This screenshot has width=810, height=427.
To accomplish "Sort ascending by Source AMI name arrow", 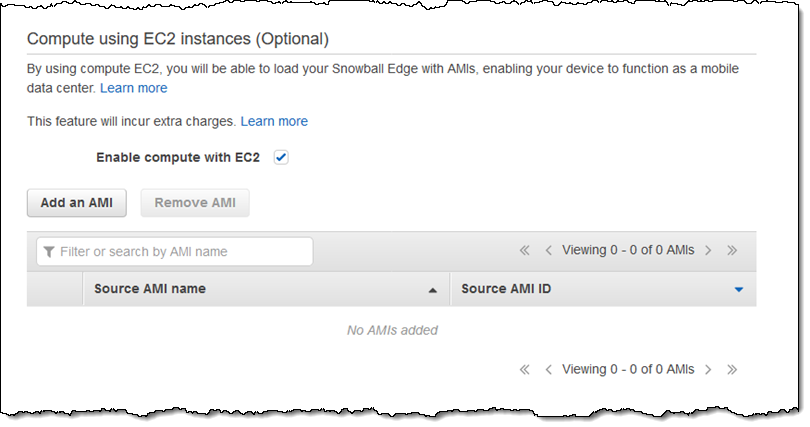I will click(433, 290).
